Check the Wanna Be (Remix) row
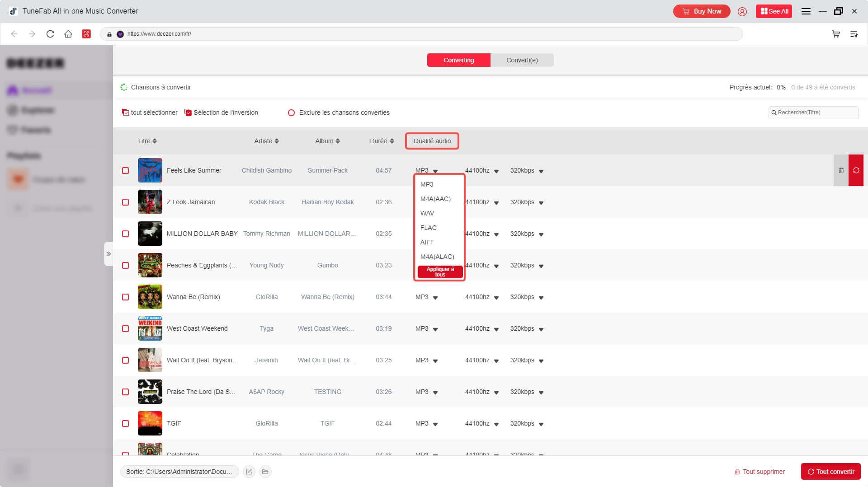 (x=126, y=297)
